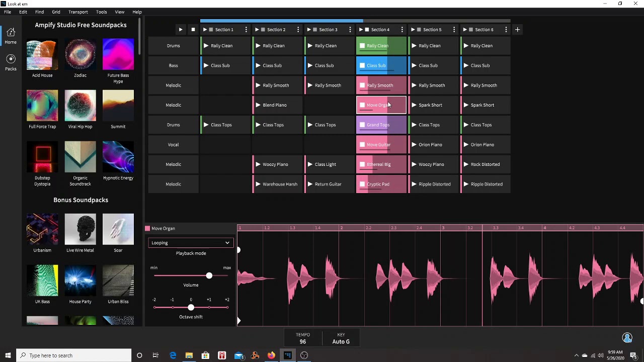
Task: Click the Tempo 96 value
Action: [x=303, y=341]
